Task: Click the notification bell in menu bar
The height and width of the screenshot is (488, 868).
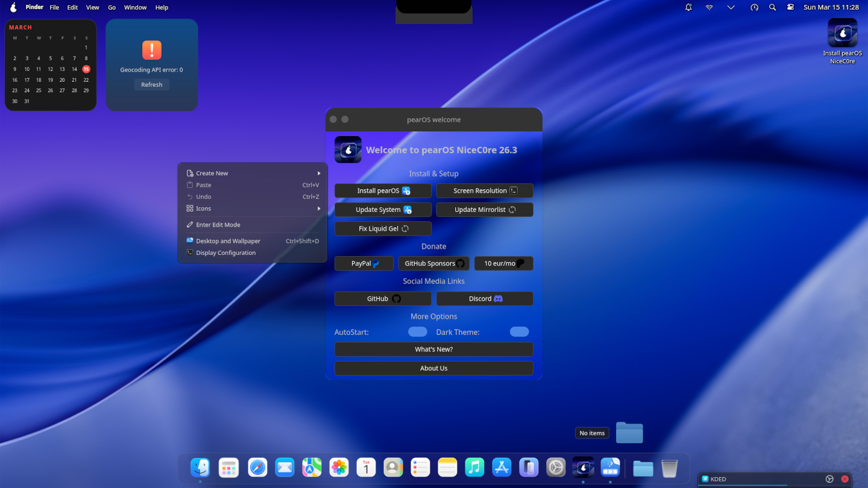Action: coord(688,7)
